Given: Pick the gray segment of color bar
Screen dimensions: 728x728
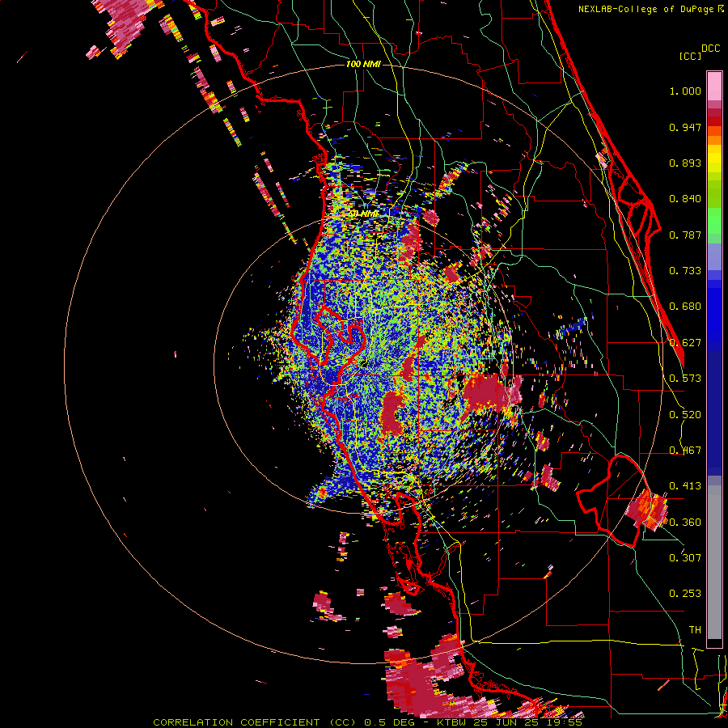Looking at the screenshot, I should coord(714,562).
